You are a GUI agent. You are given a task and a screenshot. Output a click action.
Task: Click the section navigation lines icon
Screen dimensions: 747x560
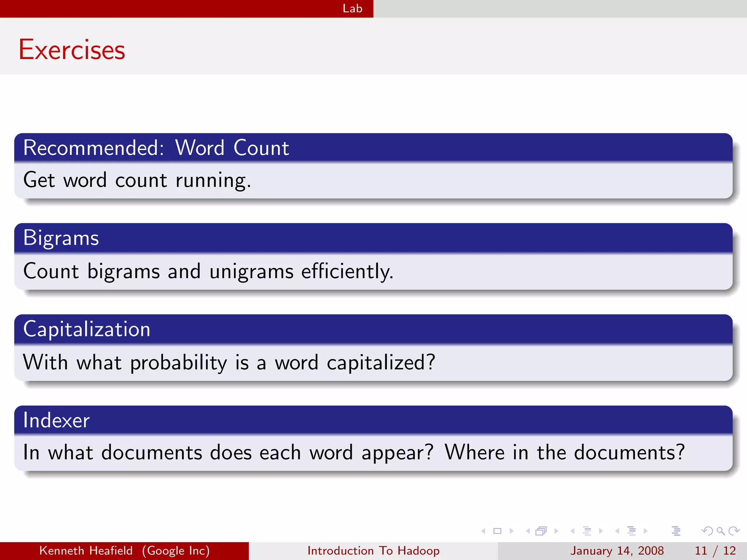[632, 531]
